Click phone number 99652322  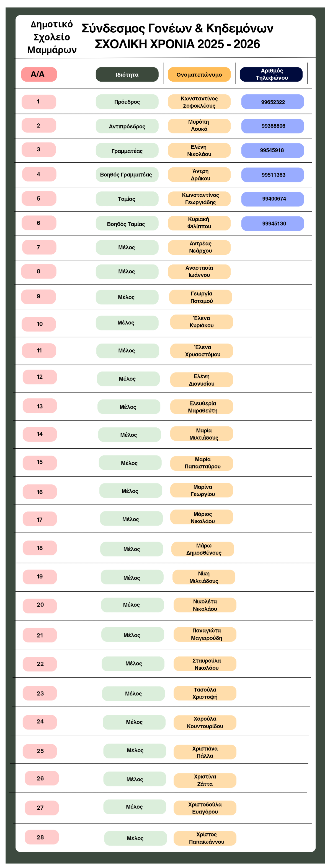[x=272, y=102]
